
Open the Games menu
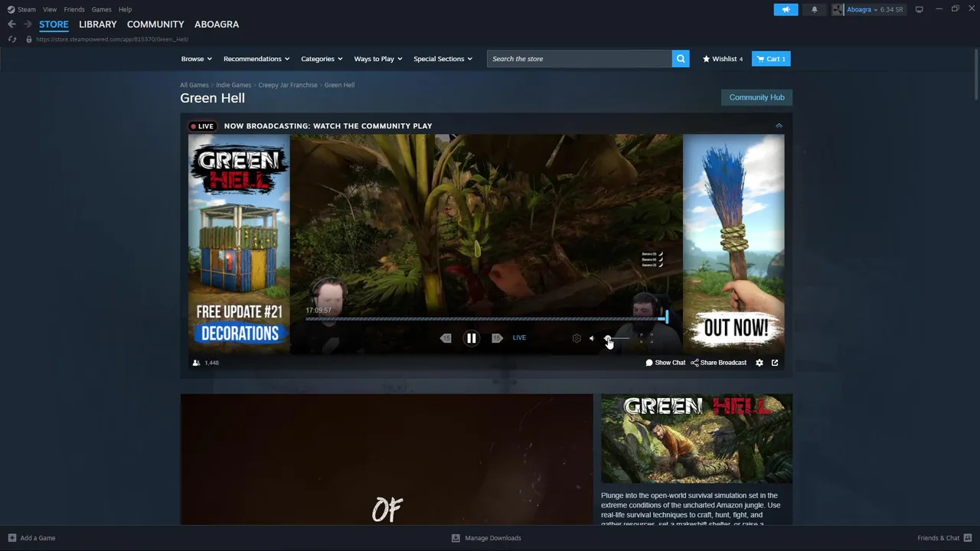pos(101,9)
